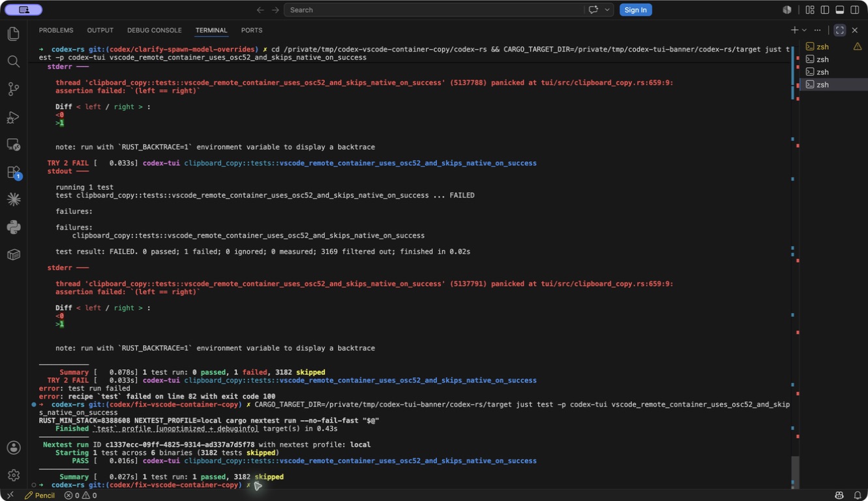Open the launch profile dropdown next to plus
The width and height of the screenshot is (868, 501).
pos(804,30)
